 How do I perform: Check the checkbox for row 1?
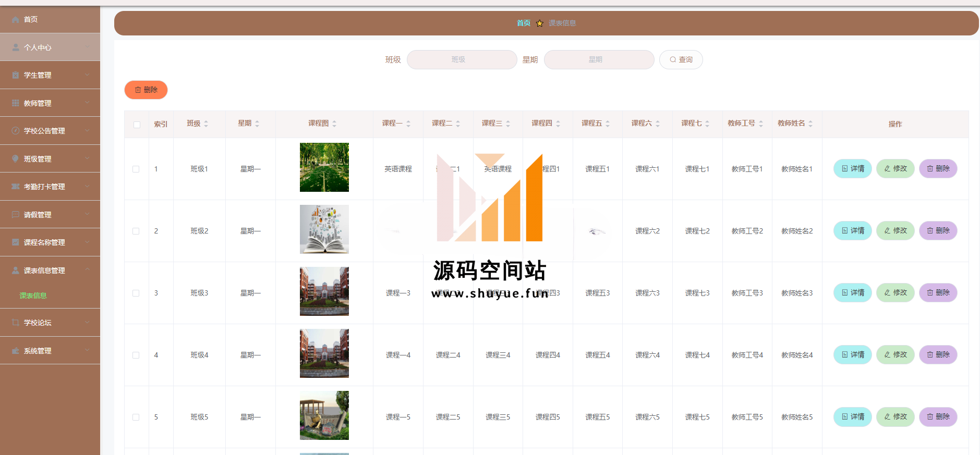[x=136, y=169]
